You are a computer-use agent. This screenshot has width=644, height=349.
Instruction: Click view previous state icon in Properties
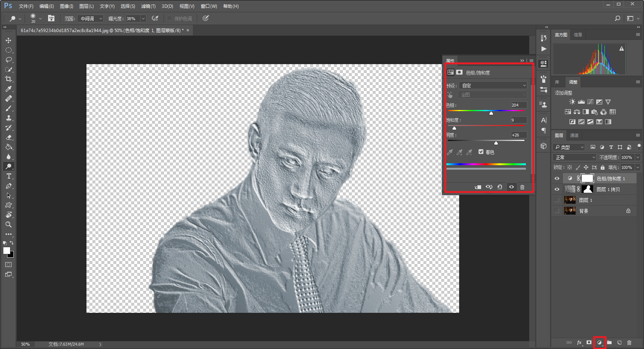pos(489,187)
